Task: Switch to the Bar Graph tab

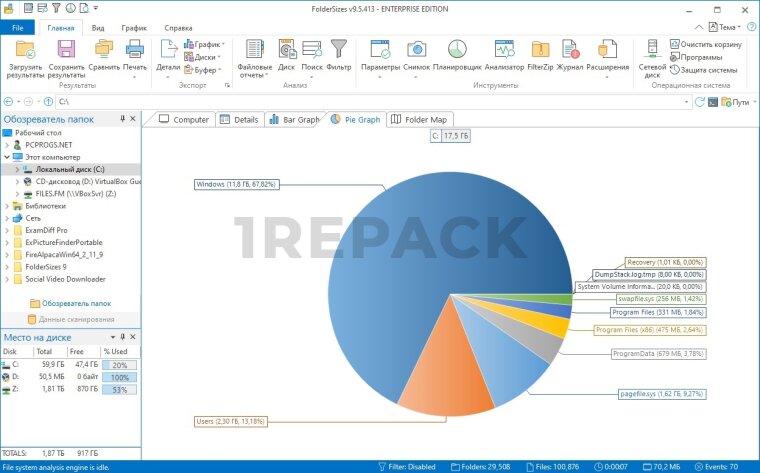Action: 294,119
